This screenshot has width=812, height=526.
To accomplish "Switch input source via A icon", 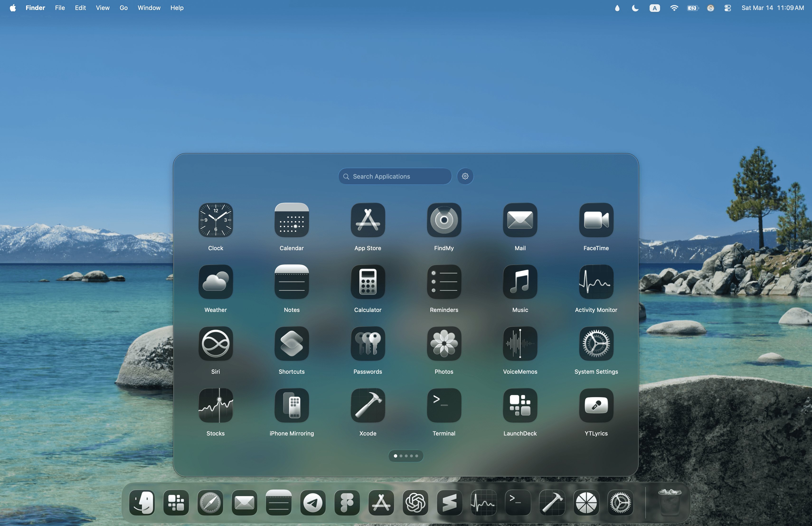I will coord(654,8).
